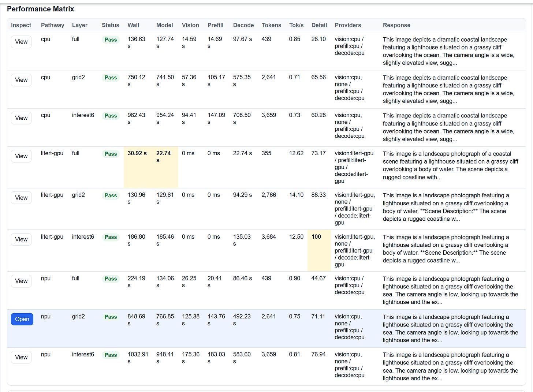Click the 750.12 s wall time cell
533x392 pixels.
click(136, 81)
